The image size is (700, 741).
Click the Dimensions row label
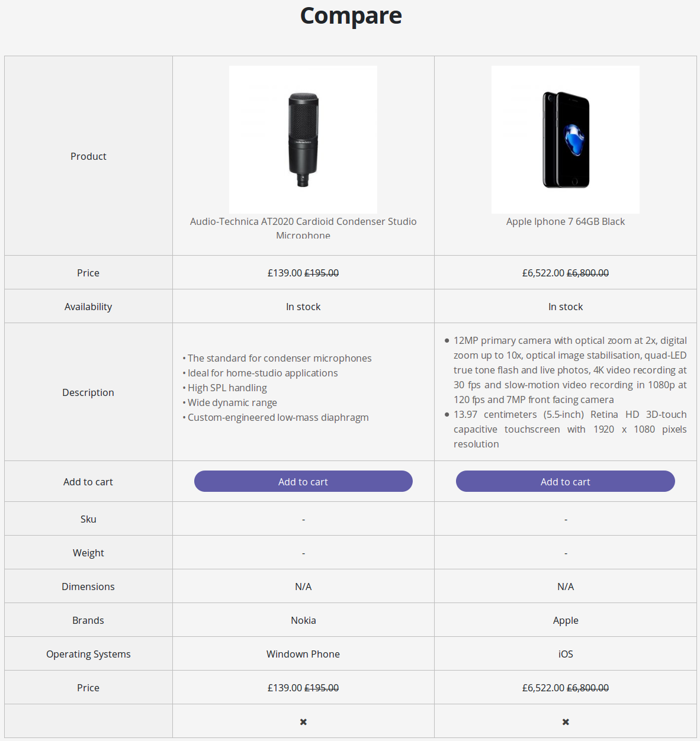(88, 587)
